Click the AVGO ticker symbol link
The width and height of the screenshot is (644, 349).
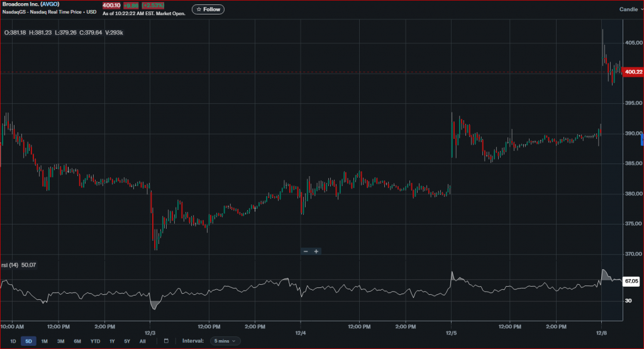(48, 4)
